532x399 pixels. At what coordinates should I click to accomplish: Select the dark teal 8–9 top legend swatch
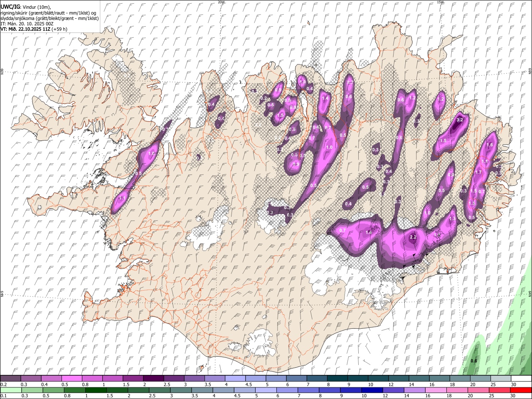coord(337,379)
